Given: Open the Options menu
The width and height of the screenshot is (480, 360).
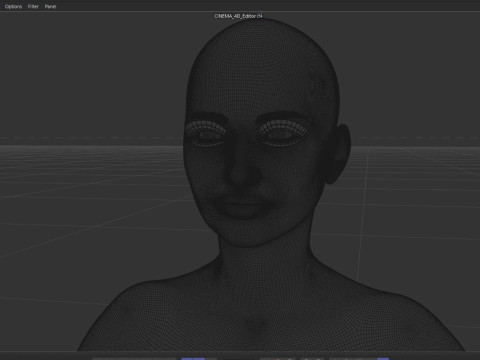Looking at the screenshot, I should pos(13,6).
